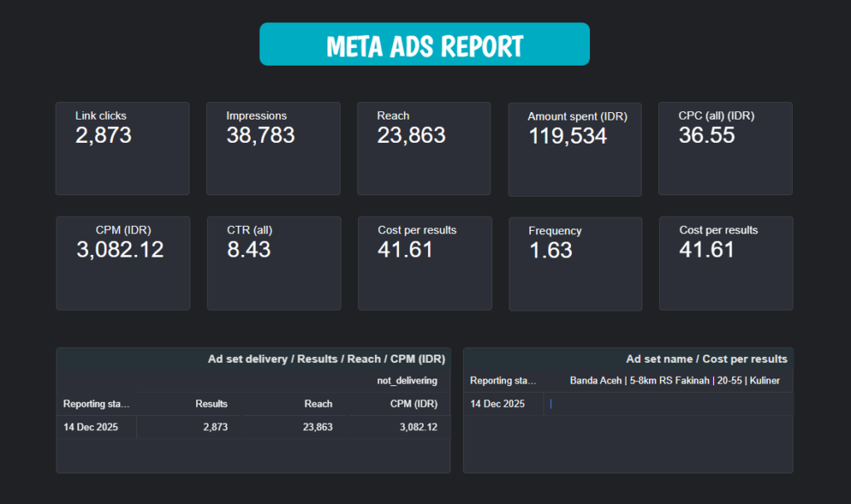Select the Frequency scorecard
Viewport: 851px width, 504px height.
[575, 264]
